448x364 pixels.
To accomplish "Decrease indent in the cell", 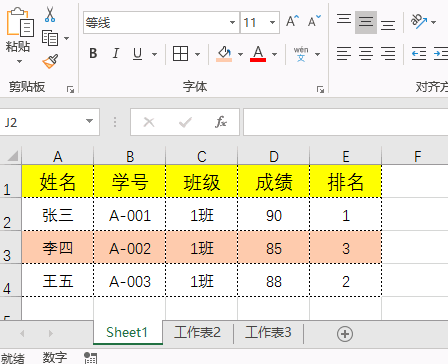I will (419, 53).
